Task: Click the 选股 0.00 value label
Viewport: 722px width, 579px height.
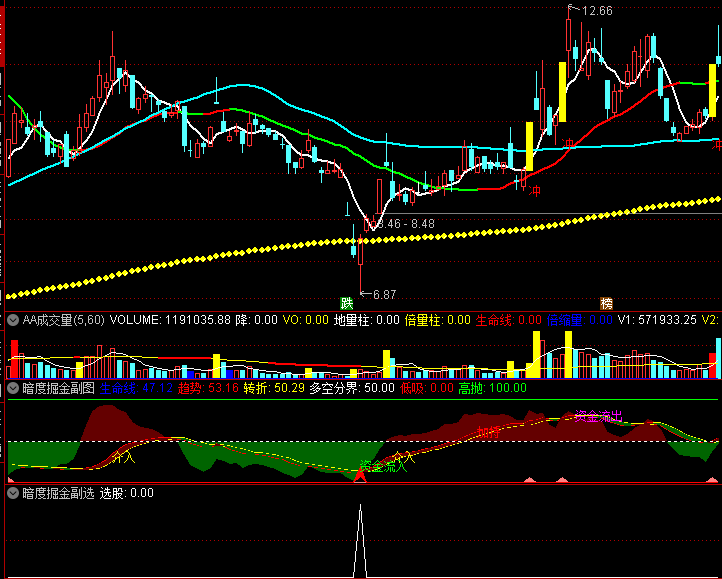Action: [127, 493]
